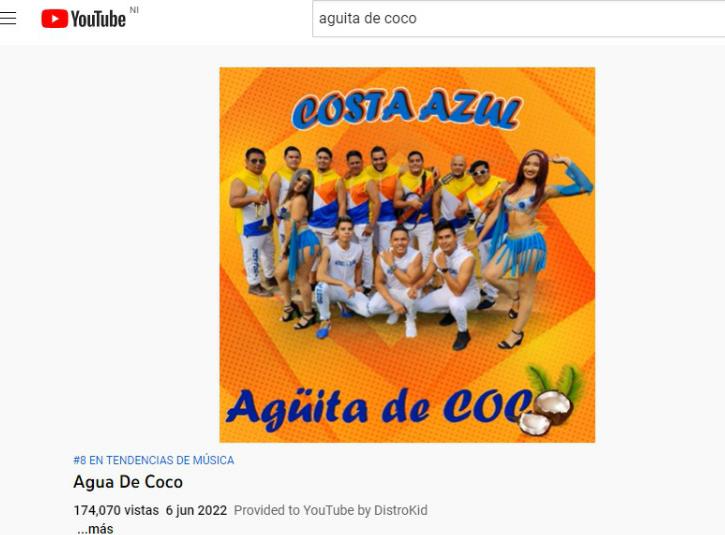The height and width of the screenshot is (535, 725).
Task: Expand description with '...más'
Action: pos(95,529)
